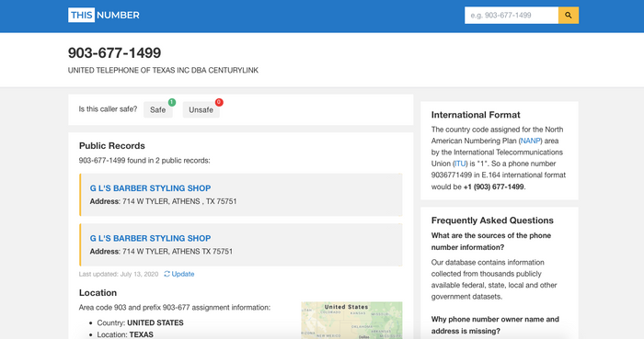This screenshot has width=644, height=339.
Task: Vote this caller as Unsafe
Action: [x=201, y=110]
